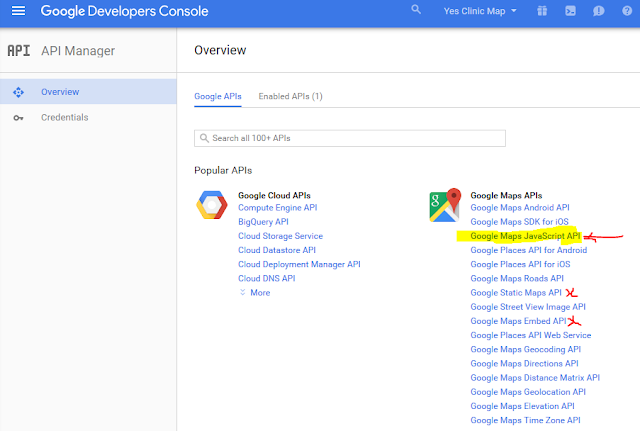Open Google Static Maps API link
The image size is (640, 431).
(516, 293)
